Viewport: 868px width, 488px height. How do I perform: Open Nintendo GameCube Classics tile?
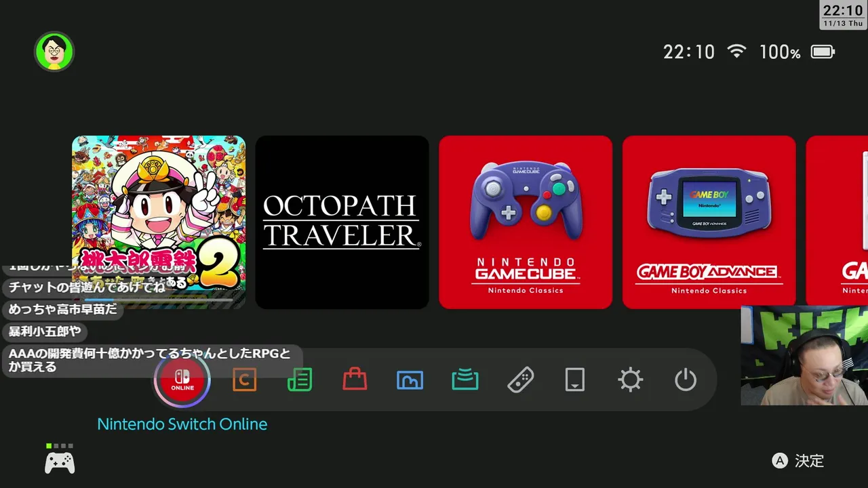click(x=526, y=222)
